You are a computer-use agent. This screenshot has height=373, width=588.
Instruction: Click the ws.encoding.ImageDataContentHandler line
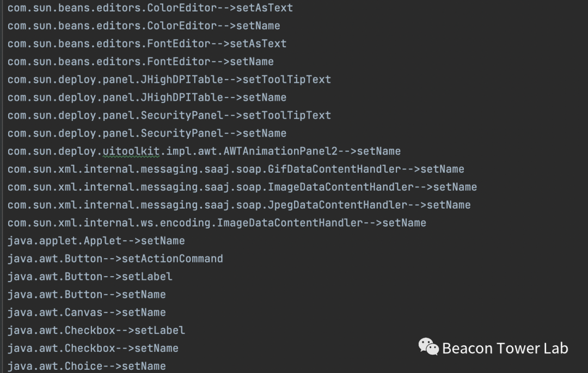tap(217, 223)
